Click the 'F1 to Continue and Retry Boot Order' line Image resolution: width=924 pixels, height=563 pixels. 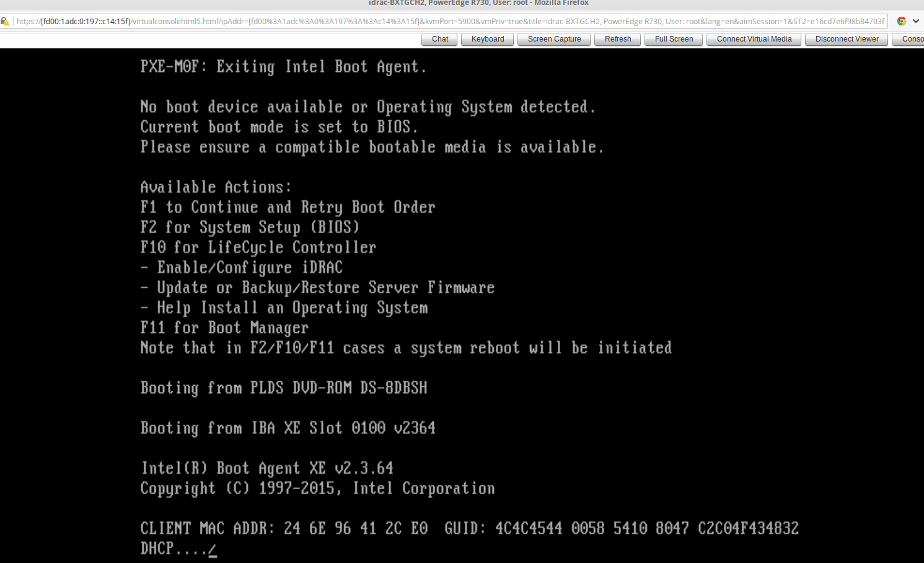pyautogui.click(x=288, y=207)
